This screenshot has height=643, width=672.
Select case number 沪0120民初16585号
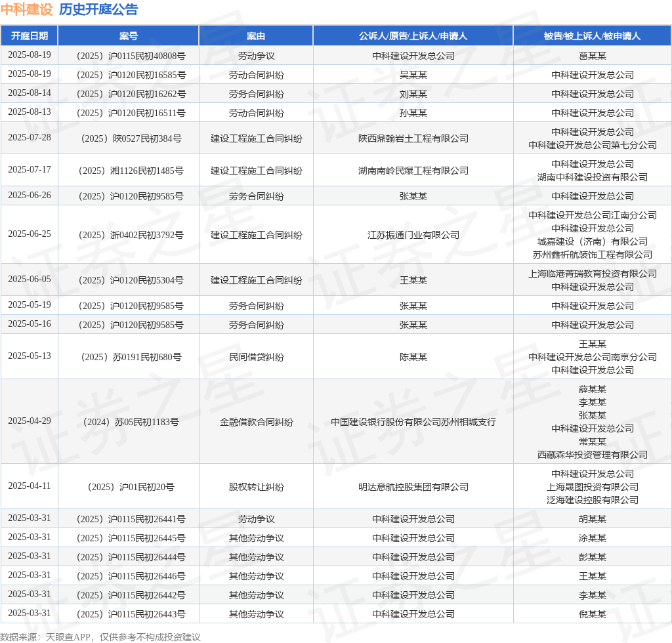pos(131,75)
